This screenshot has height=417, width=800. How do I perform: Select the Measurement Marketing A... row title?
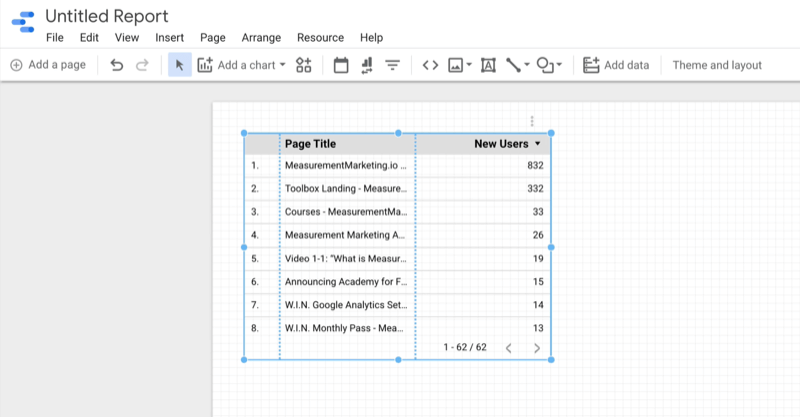point(344,235)
